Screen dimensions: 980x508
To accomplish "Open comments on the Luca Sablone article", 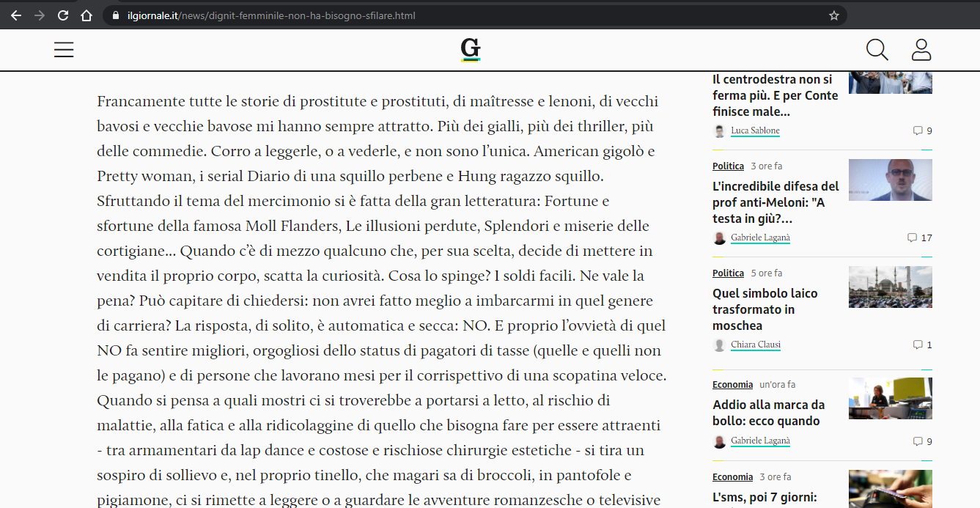I will (x=922, y=131).
